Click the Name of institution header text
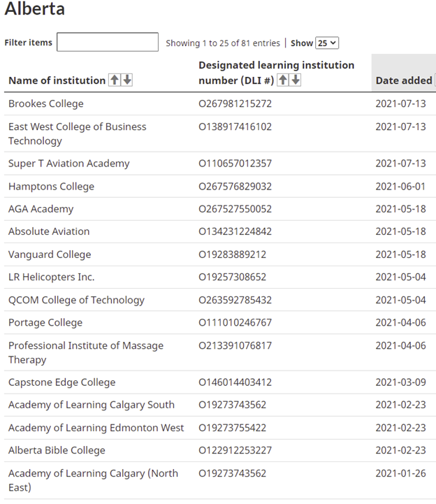Screen dimensions: 436x504 (57, 80)
